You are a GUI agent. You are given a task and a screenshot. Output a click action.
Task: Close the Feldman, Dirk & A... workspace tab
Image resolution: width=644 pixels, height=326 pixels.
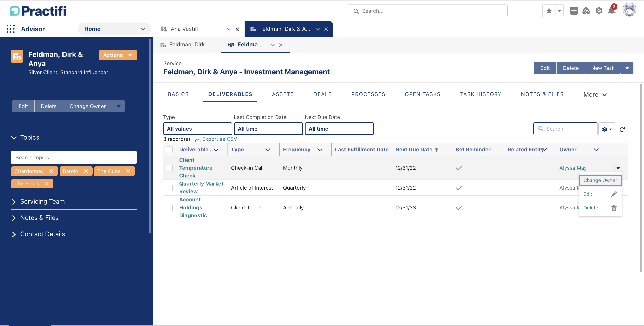click(326, 29)
